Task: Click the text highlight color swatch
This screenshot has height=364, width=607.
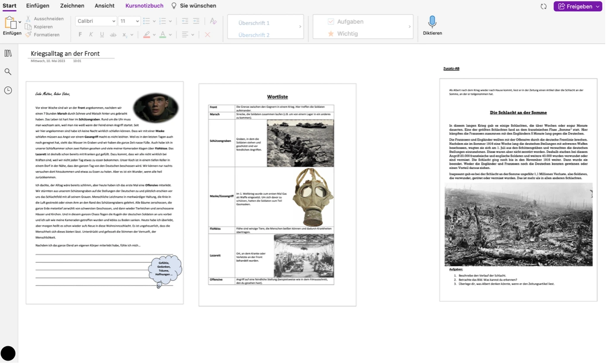Action: [147, 34]
